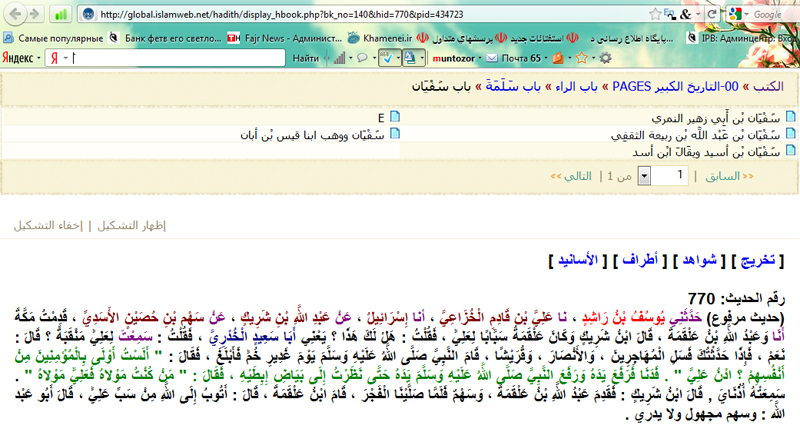Open 'باب سَلَمَةَ' breadcrumb link
Image resolution: width=800 pixels, height=432 pixels.
pyautogui.click(x=512, y=87)
